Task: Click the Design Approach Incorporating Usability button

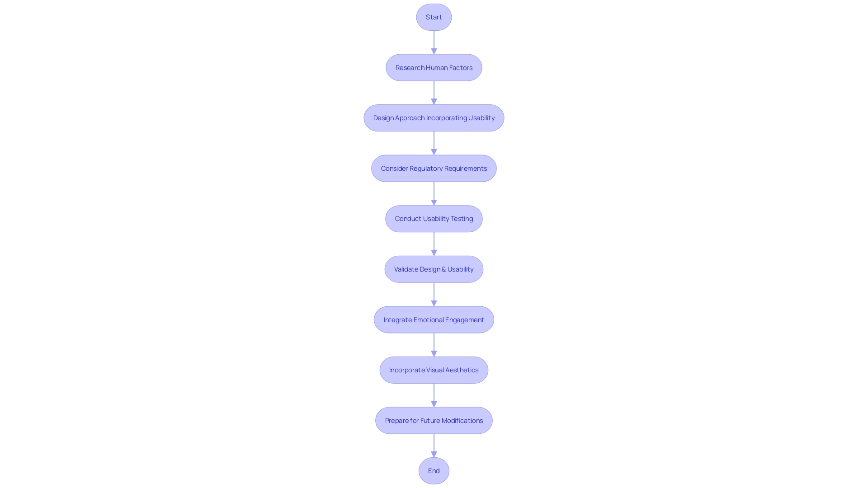Action: 434,117
